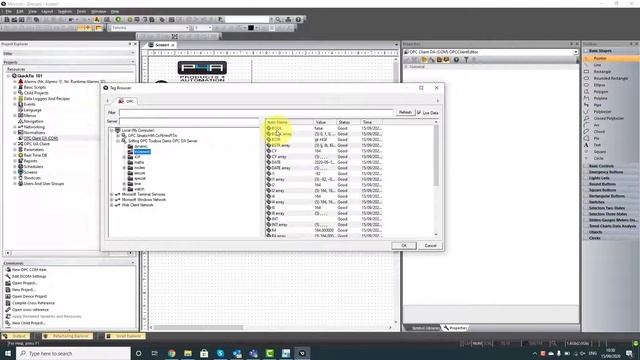Screen dimensions: 640x360
Task: Toggle the Live Data checkbox
Action: pyautogui.click(x=419, y=113)
